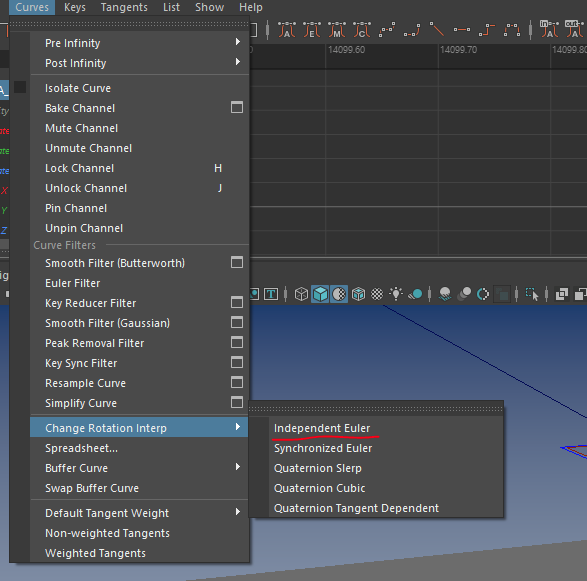Toggle Screen Space Ambient Occlusion icon
Image resolution: width=587 pixels, height=581 pixels.
tap(445, 294)
